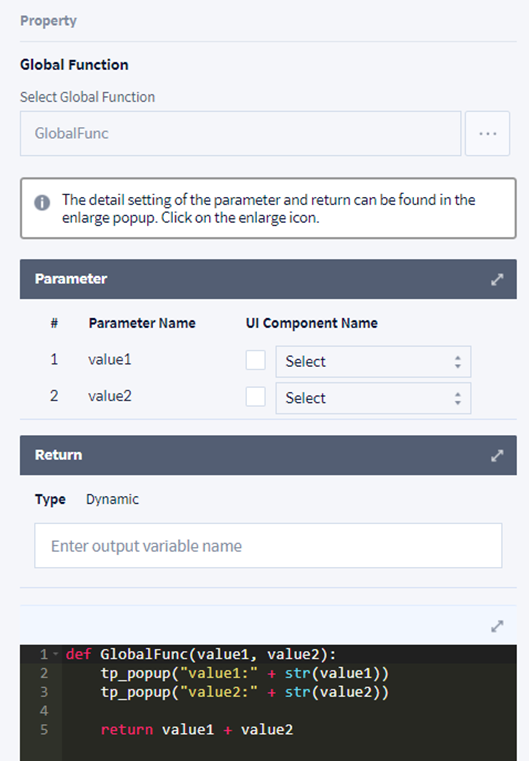Click the stepper arrows on value2 dropdown

[x=457, y=398]
